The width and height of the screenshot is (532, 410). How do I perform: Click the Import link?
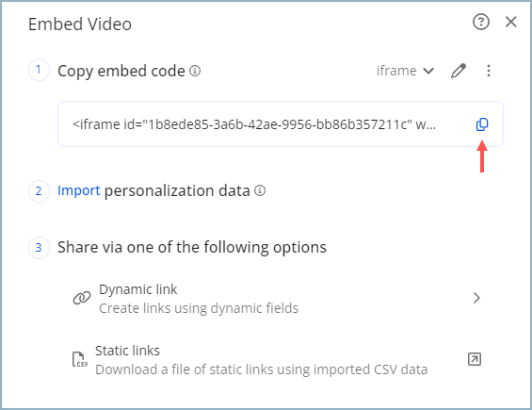click(x=79, y=190)
